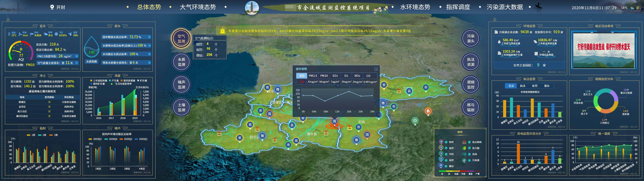Open the 空气监测 round map button
644x181 pixels.
point(181,39)
